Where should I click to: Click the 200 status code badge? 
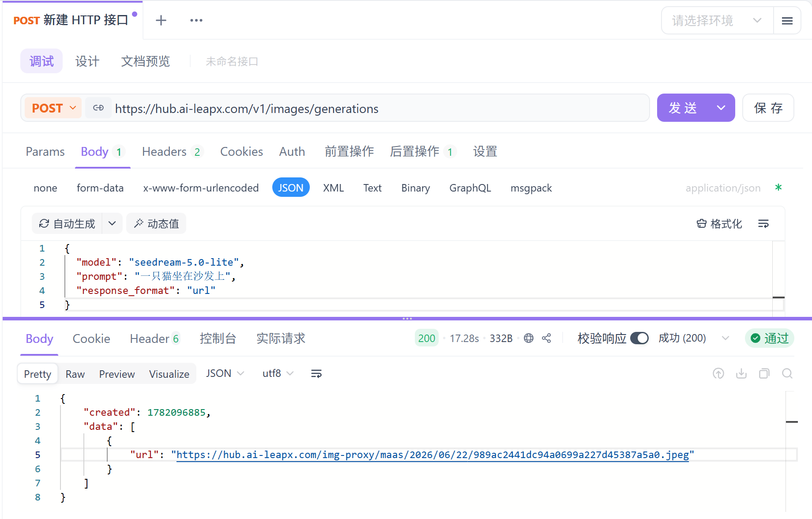[427, 338]
